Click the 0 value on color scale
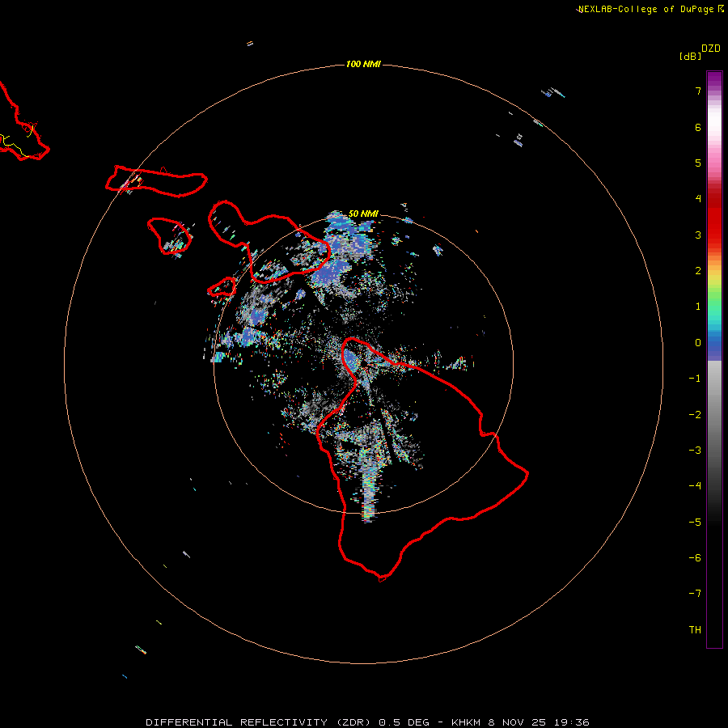The width and height of the screenshot is (728, 728). (698, 343)
